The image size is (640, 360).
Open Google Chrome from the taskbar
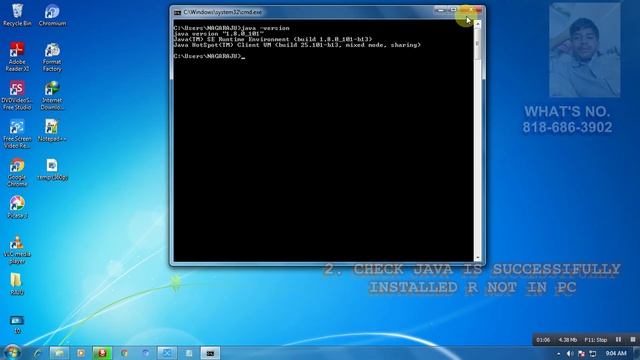(124, 353)
